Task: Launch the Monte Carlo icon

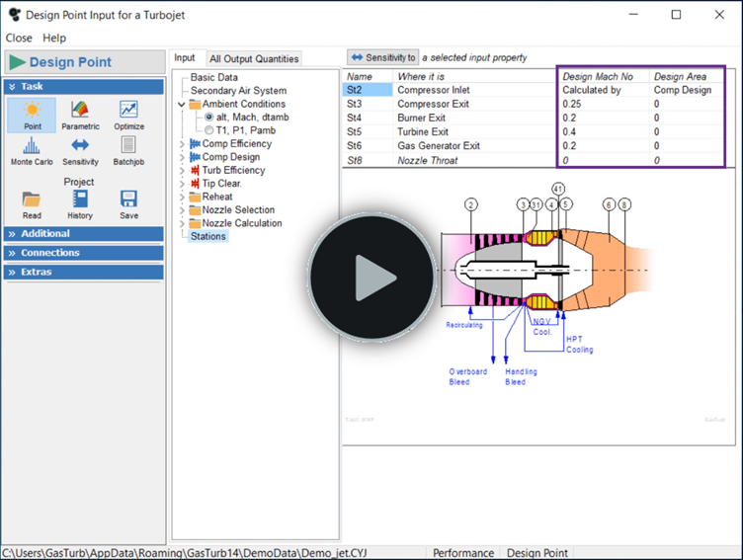Action: click(32, 145)
